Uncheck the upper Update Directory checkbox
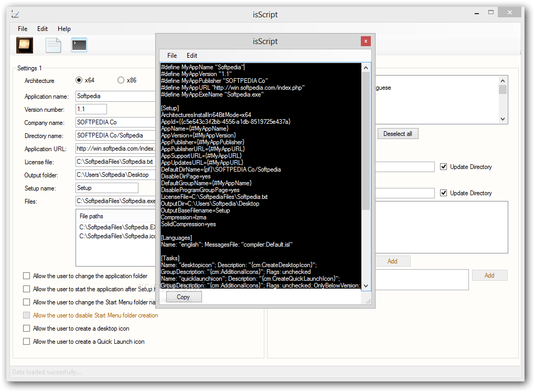The height and width of the screenshot is (392, 535). [x=443, y=167]
